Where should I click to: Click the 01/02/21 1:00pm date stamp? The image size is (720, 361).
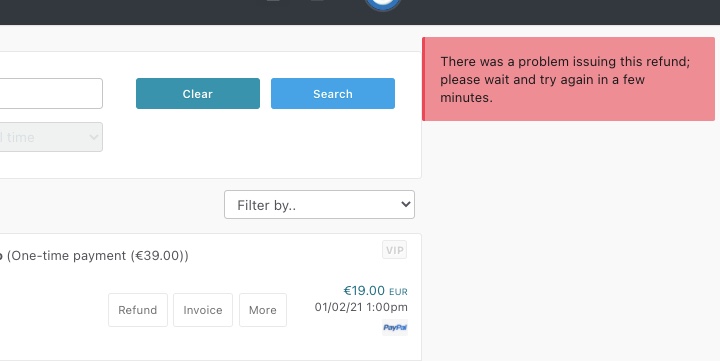coord(361,307)
